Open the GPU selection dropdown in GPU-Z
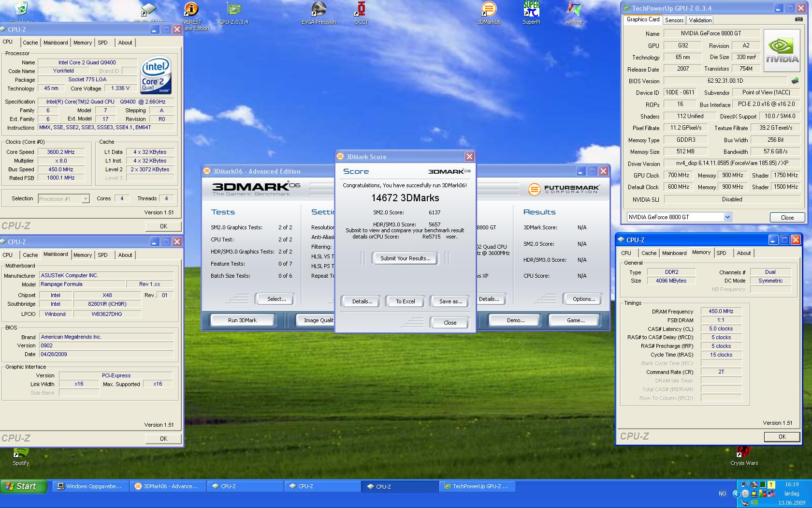This screenshot has width=812, height=508. (727, 217)
